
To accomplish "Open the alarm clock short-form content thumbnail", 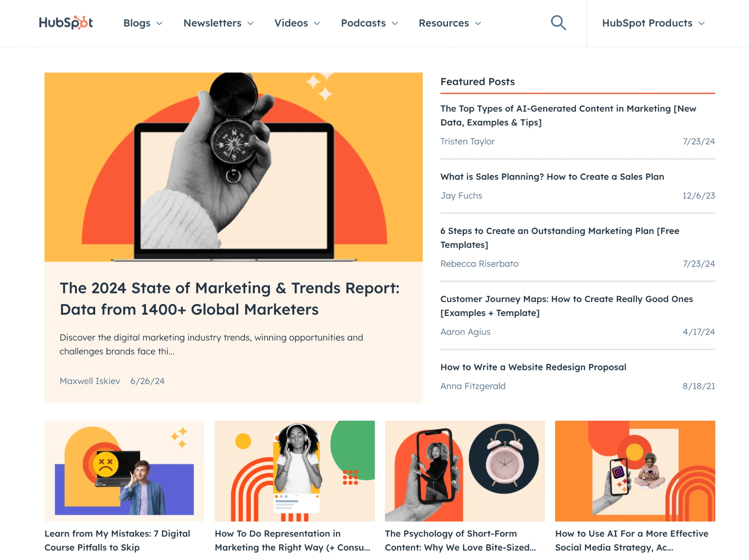I will [465, 471].
